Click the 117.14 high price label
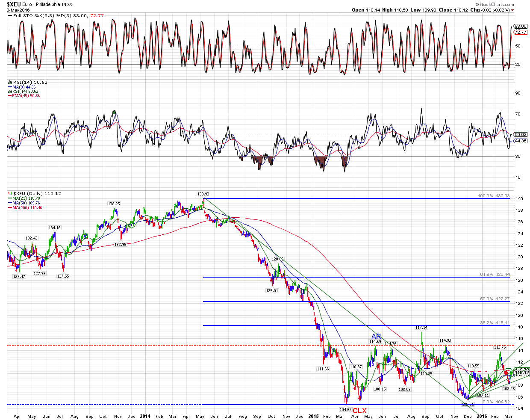The width and height of the screenshot is (530, 420). click(421, 328)
